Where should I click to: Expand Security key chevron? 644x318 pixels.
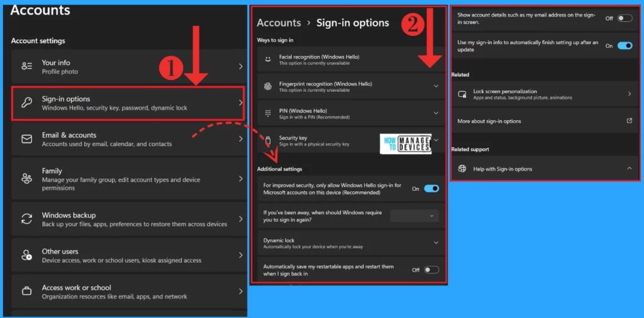pos(436,140)
